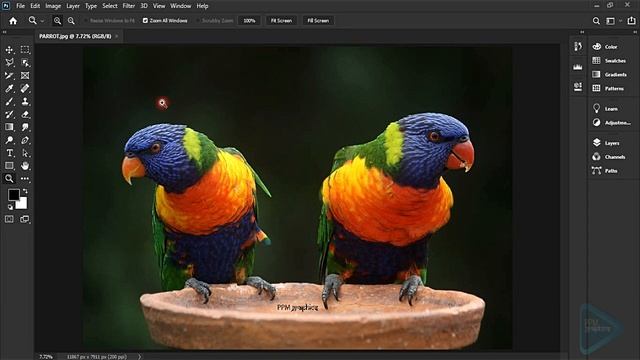The height and width of the screenshot is (360, 640).
Task: Click the Share image icon
Action: 631,20
